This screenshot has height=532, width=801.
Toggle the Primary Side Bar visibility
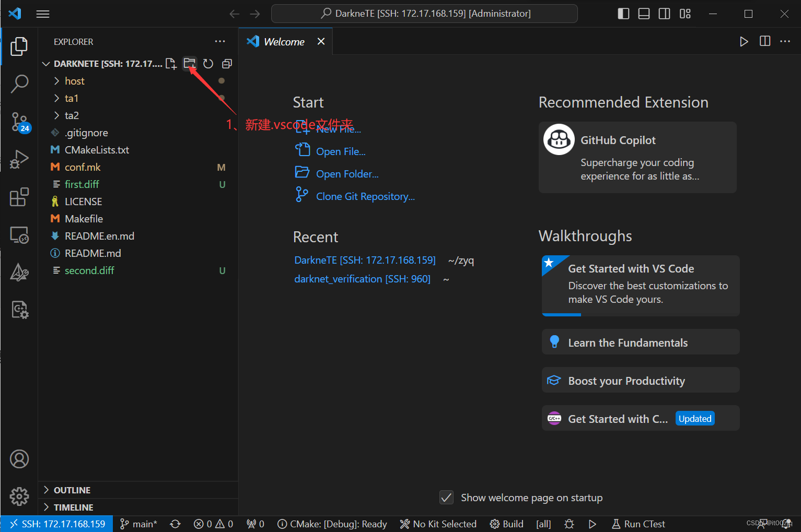(623, 14)
